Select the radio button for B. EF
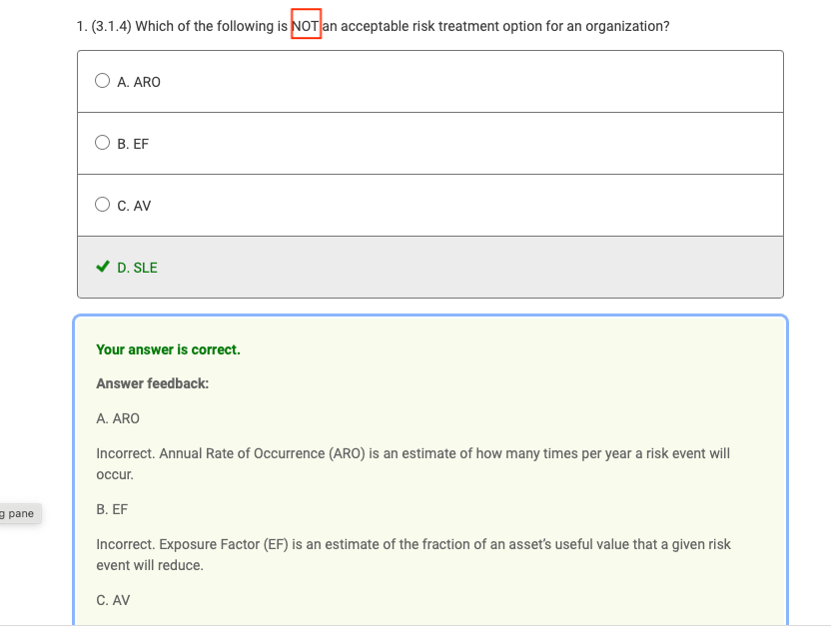The height and width of the screenshot is (644, 831). [x=102, y=143]
